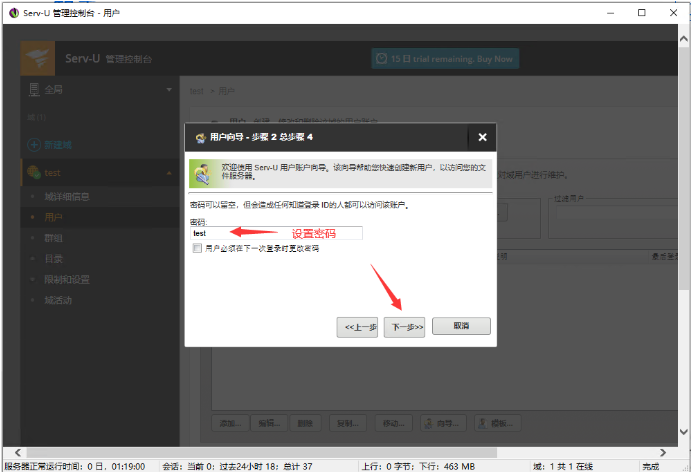The height and width of the screenshot is (472, 699).
Task: Click the Serv-U app icon in title bar
Action: pyautogui.click(x=14, y=13)
